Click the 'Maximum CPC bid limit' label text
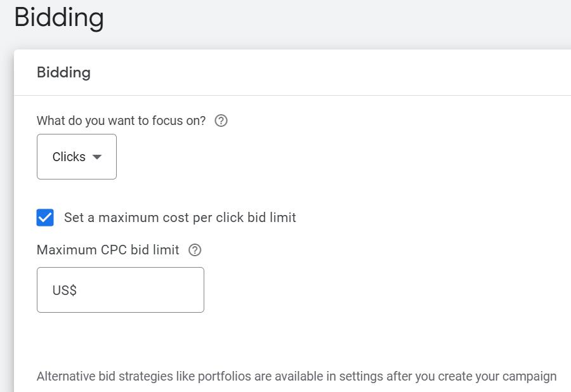The height and width of the screenshot is (392, 571). pyautogui.click(x=108, y=250)
